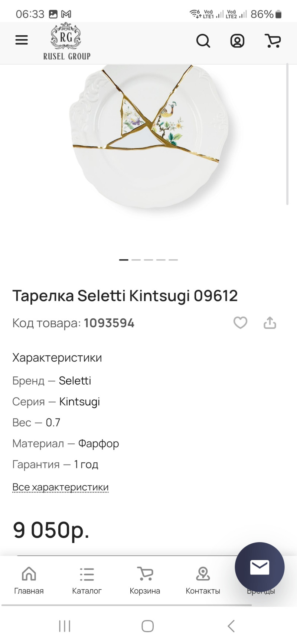Select the second image carousel indicator
The image size is (297, 644).
point(136,260)
